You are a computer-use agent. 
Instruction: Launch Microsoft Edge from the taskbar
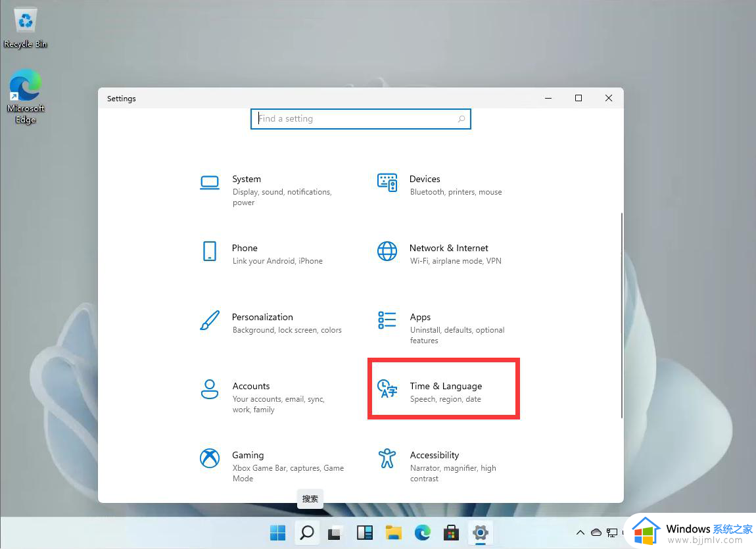tap(422, 533)
